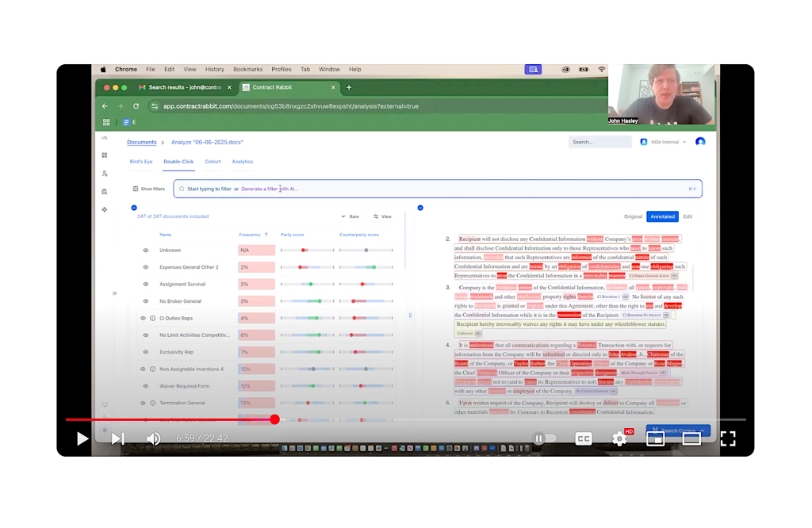Click the red progress bar scrubber
812x528 pixels.
click(x=275, y=419)
